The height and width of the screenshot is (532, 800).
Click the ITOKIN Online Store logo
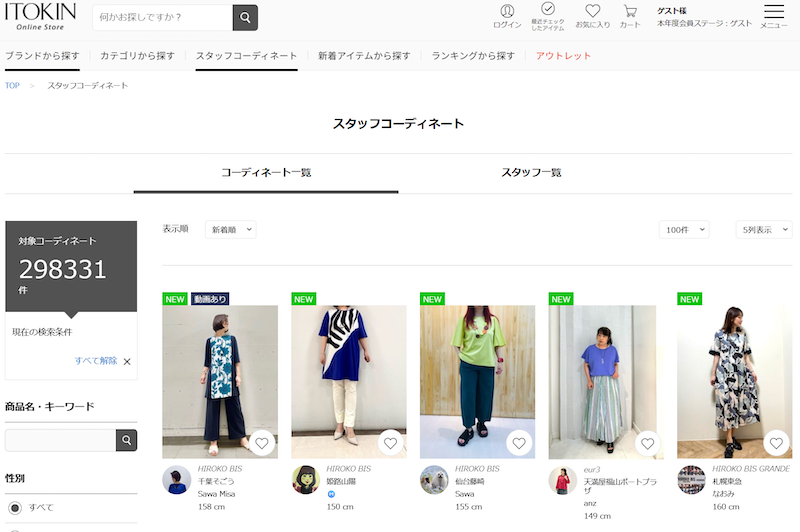coord(40,16)
